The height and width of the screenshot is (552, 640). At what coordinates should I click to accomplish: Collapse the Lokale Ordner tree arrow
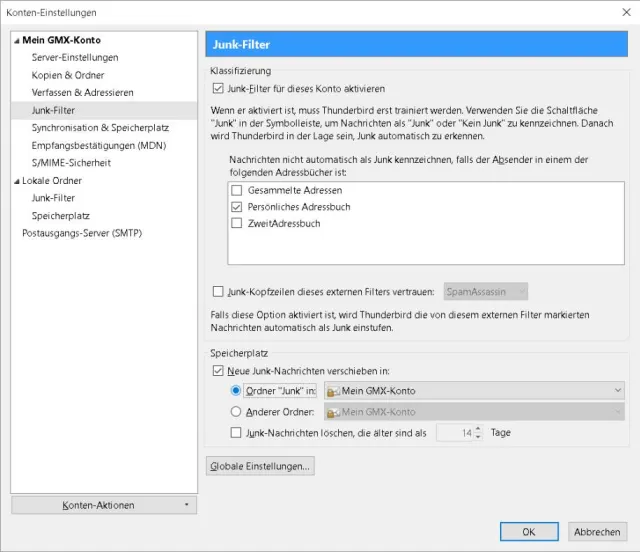[16, 181]
